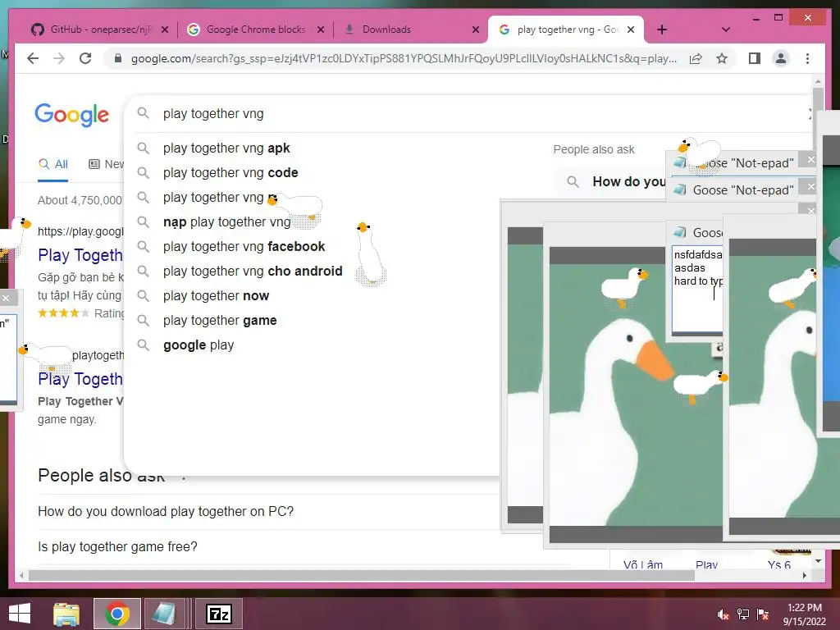Click the address bar URL

pyautogui.click(x=404, y=58)
